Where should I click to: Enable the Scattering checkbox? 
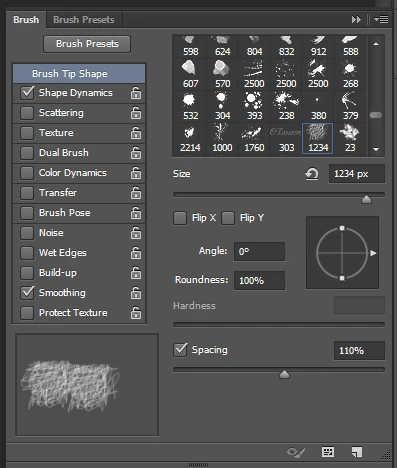[x=27, y=113]
